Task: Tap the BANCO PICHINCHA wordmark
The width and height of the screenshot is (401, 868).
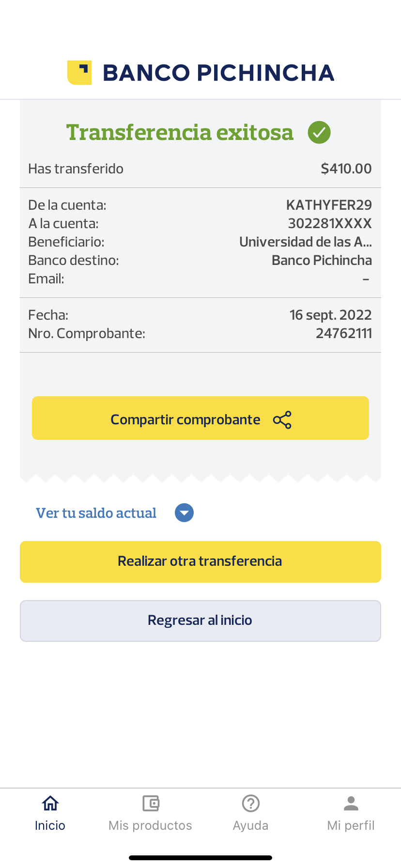Action: point(218,73)
